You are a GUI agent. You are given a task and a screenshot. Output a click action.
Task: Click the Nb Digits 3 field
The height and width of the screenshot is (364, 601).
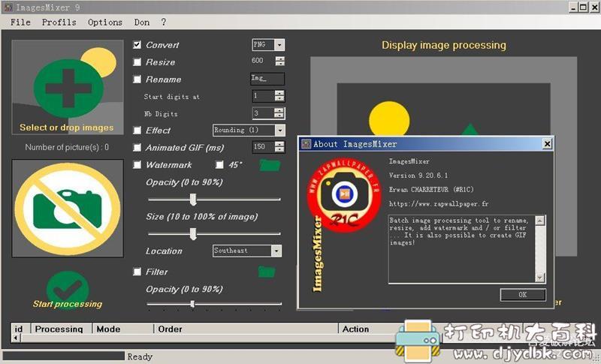coord(264,113)
